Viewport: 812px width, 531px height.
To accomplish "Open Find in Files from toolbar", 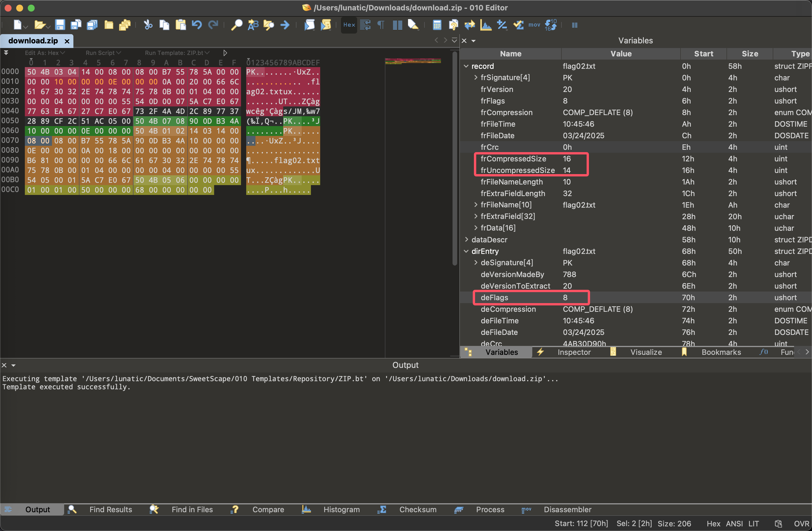I will (x=269, y=25).
